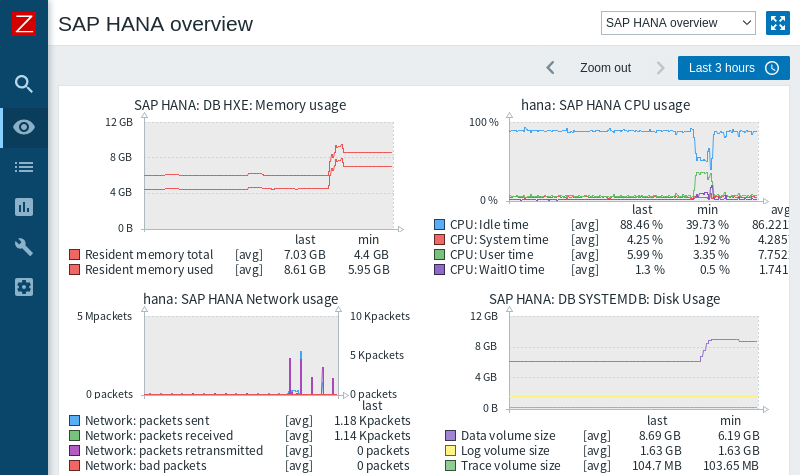Click 'SAP HANA: DB SYSTEMDB: Disk Usage' title

(x=605, y=299)
